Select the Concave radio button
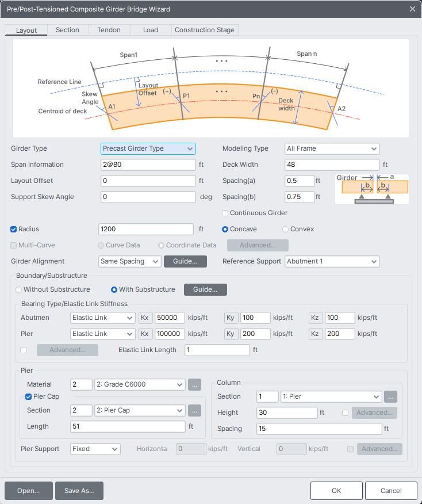Screen dimensions: 422x504 click(225, 229)
